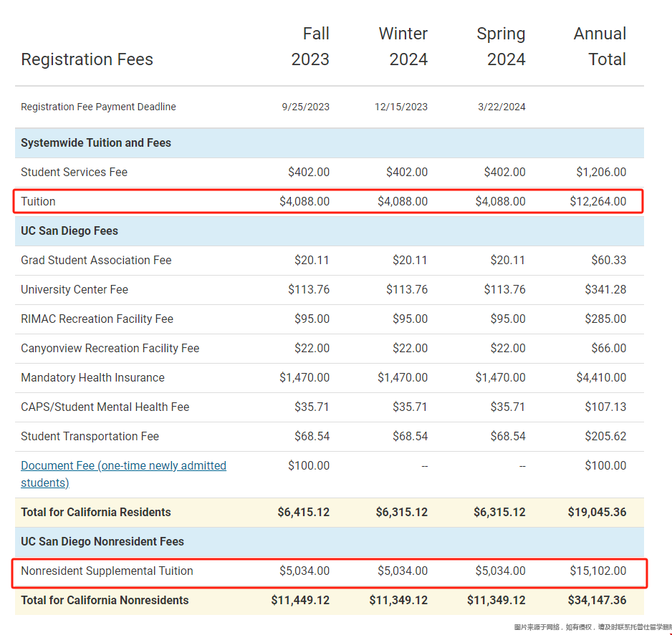
Task: Click the 'Student Services Fee' row label
Action: click(74, 172)
